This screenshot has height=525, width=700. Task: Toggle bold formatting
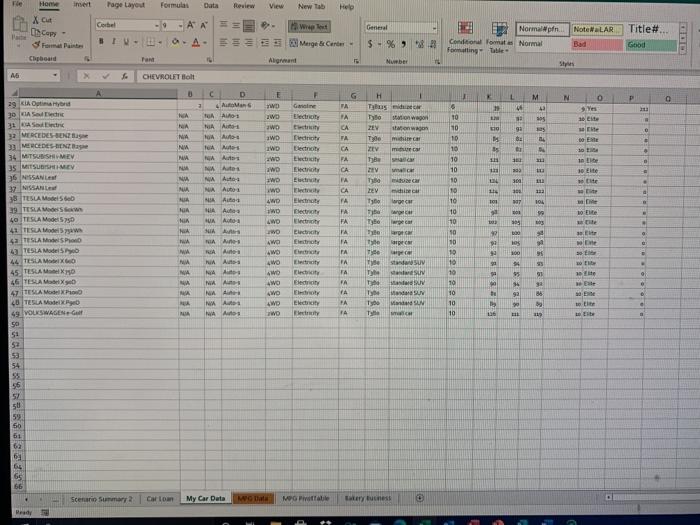click(x=101, y=42)
